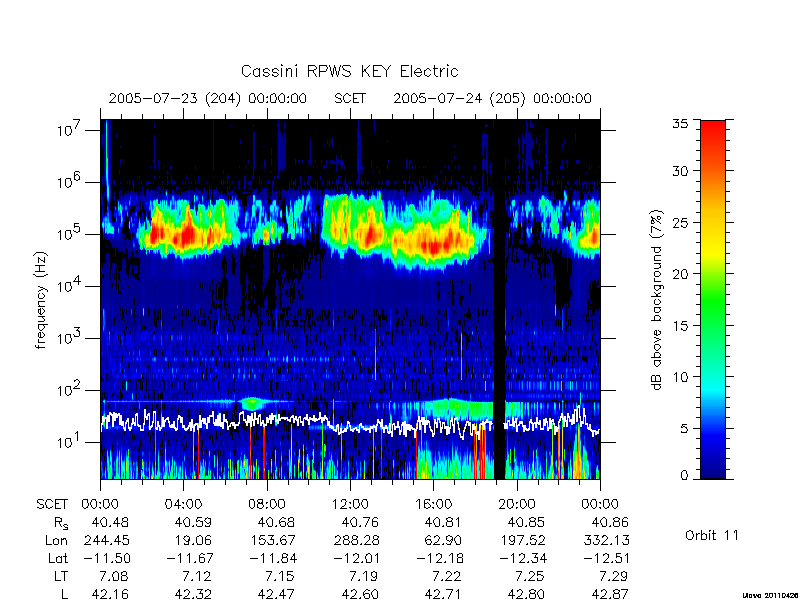Click the 30 value on the color scale
Screen dimensions: 800x600
(x=681, y=171)
